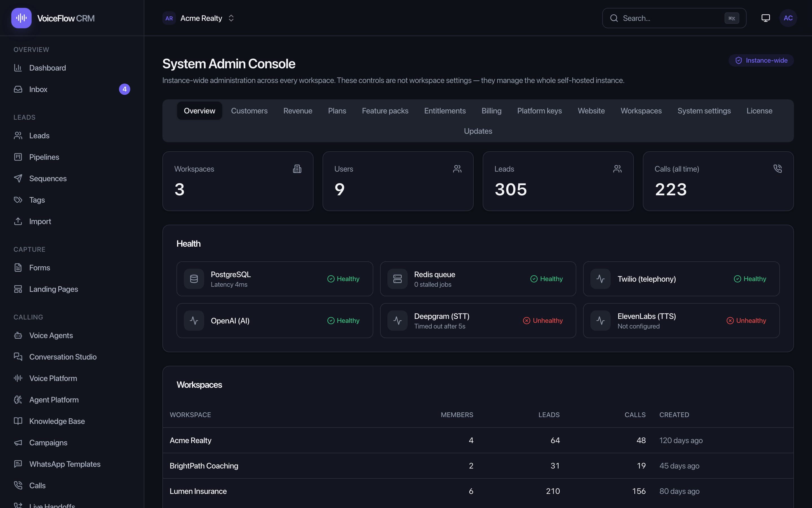The image size is (812, 508).
Task: Switch to the Updates tab
Action: point(478,131)
